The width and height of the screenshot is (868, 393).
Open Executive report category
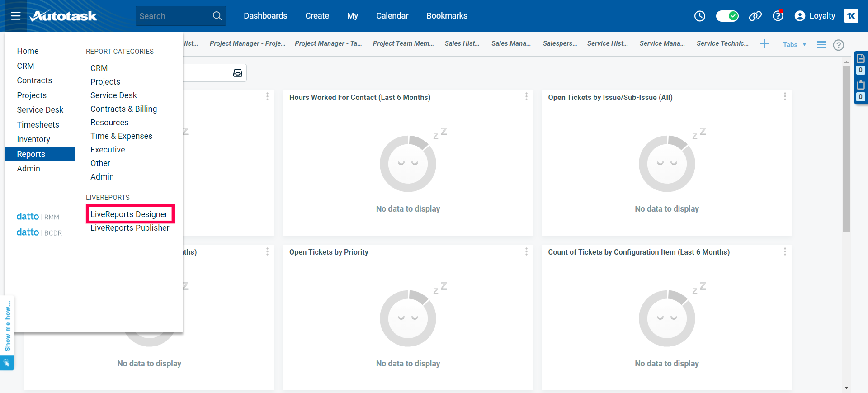108,150
